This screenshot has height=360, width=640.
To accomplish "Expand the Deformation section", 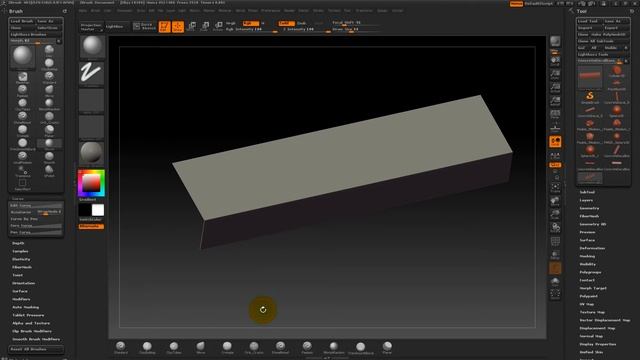I will (592, 248).
